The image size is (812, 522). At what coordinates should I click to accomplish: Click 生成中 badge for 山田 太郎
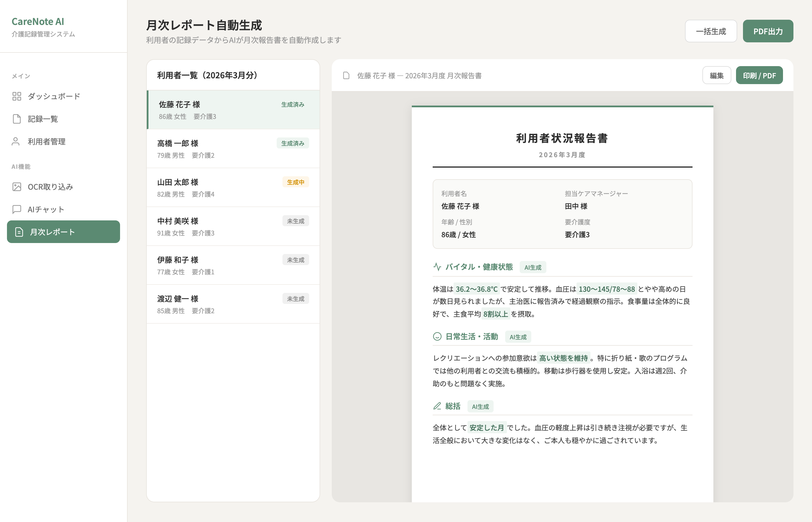(x=296, y=182)
